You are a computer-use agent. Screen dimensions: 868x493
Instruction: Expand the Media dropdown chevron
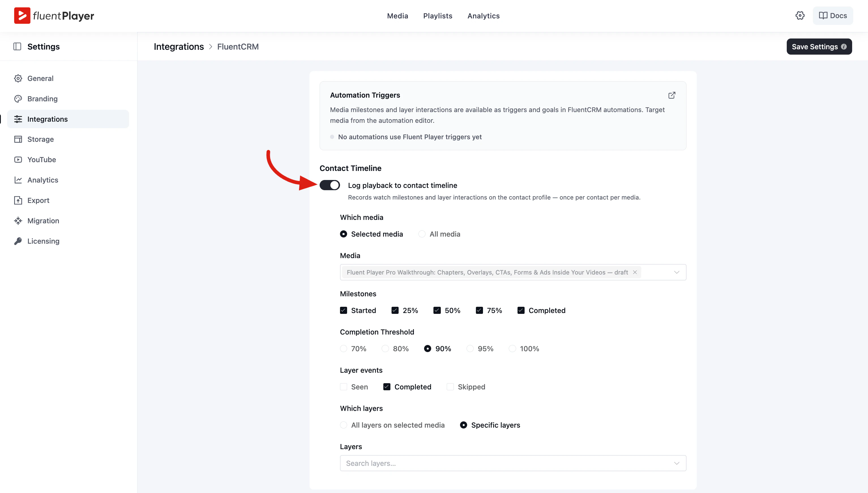[677, 272]
